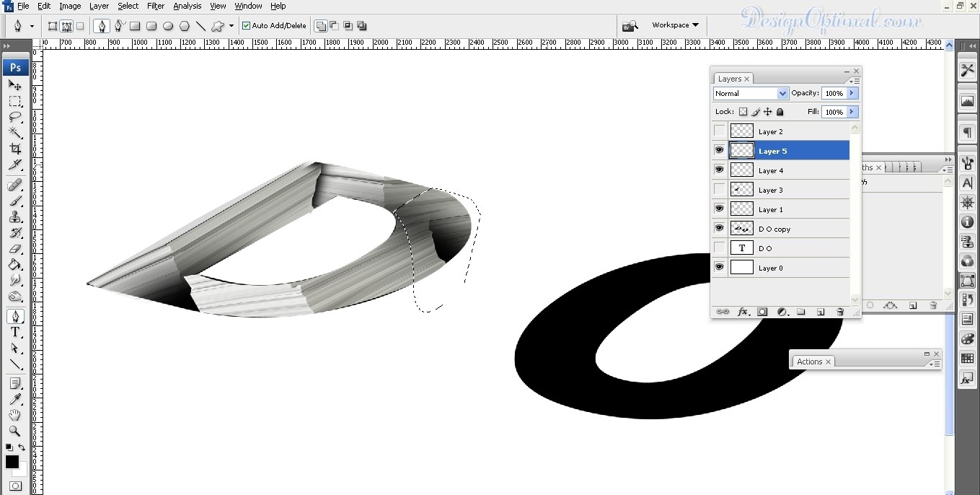Screen dimensions: 980x495
Task: Select the Path Selection tool
Action: tap(15, 348)
